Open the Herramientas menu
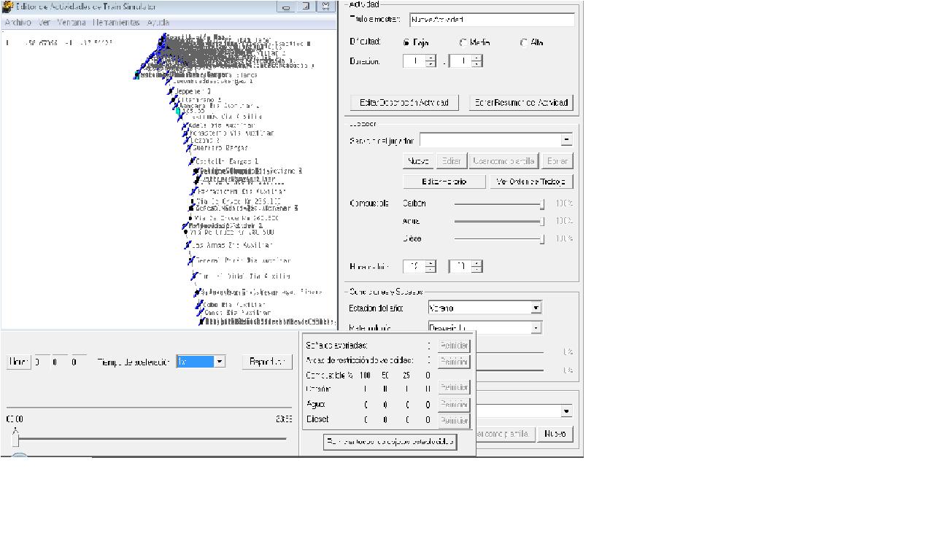 click(116, 23)
